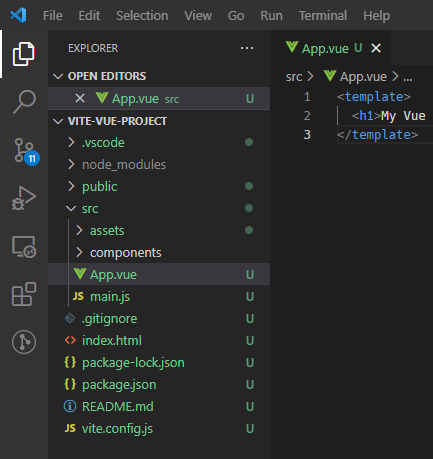Select App.vue in the src folder tree
The image size is (433, 459).
click(x=159, y=274)
